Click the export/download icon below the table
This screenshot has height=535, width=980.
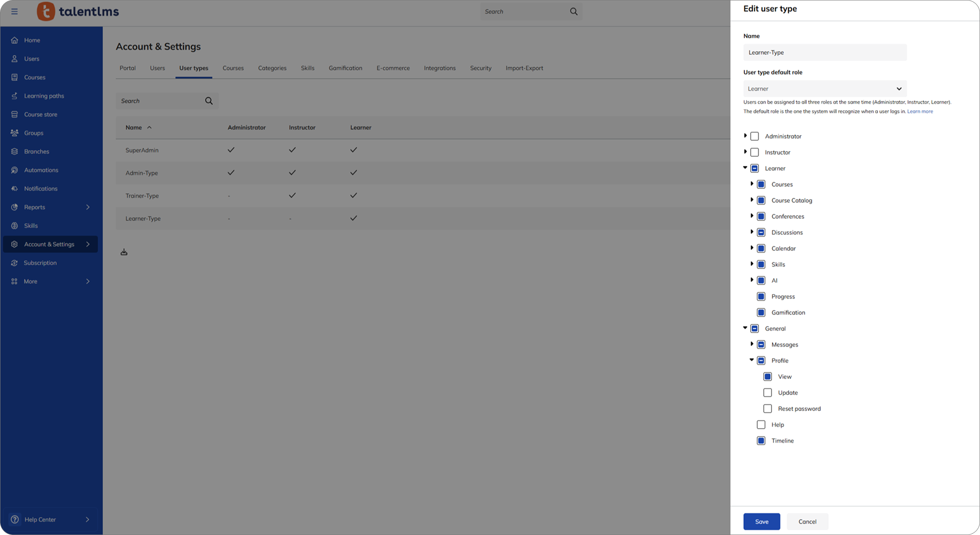pos(124,252)
